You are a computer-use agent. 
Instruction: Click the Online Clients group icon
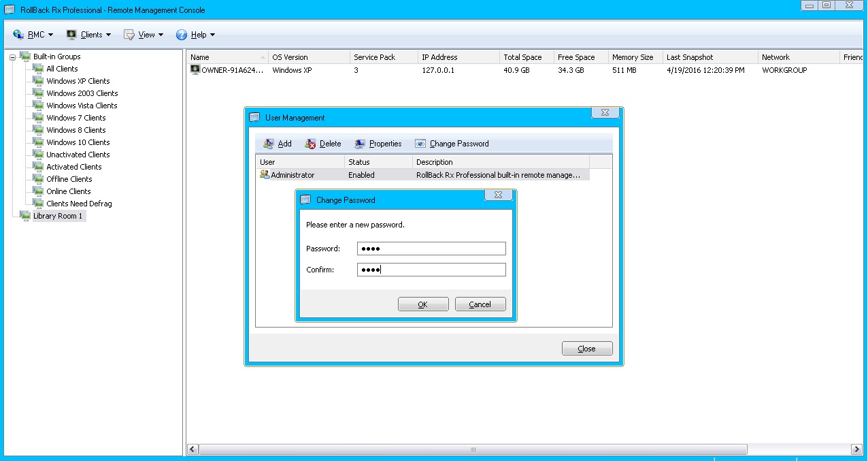(x=38, y=191)
